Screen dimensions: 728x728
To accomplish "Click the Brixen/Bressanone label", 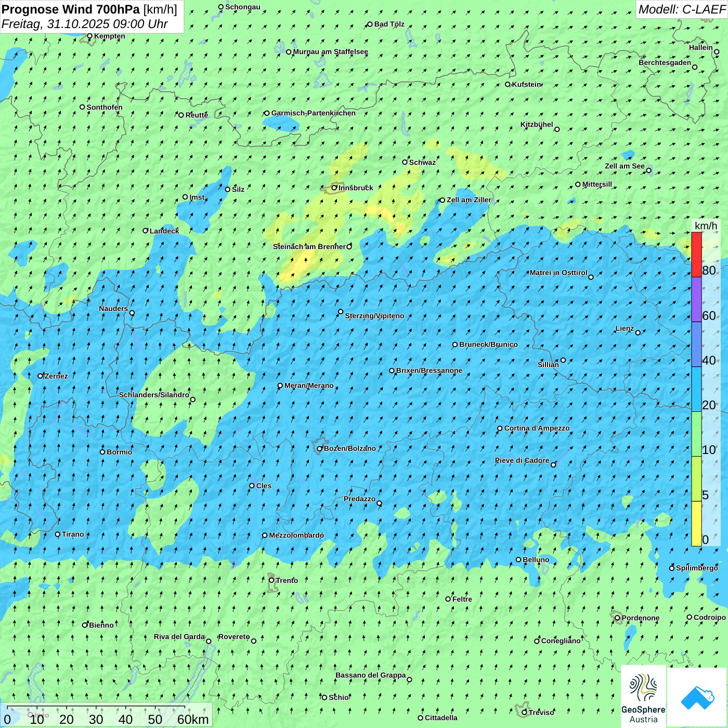I will pyautogui.click(x=429, y=371).
